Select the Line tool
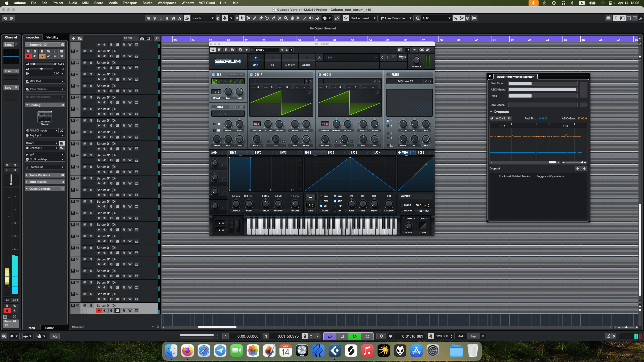644x362 pixels. pos(305,18)
